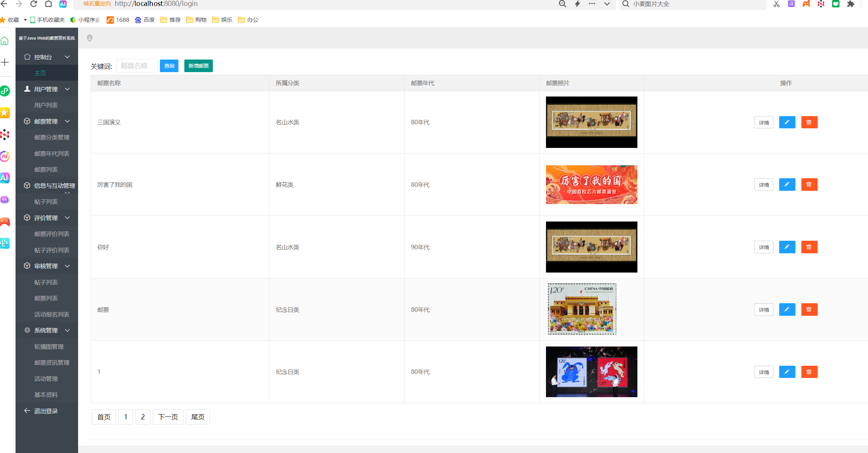
Task: Delete the 厉害了我的国 stamp via trash icon
Action: click(809, 185)
